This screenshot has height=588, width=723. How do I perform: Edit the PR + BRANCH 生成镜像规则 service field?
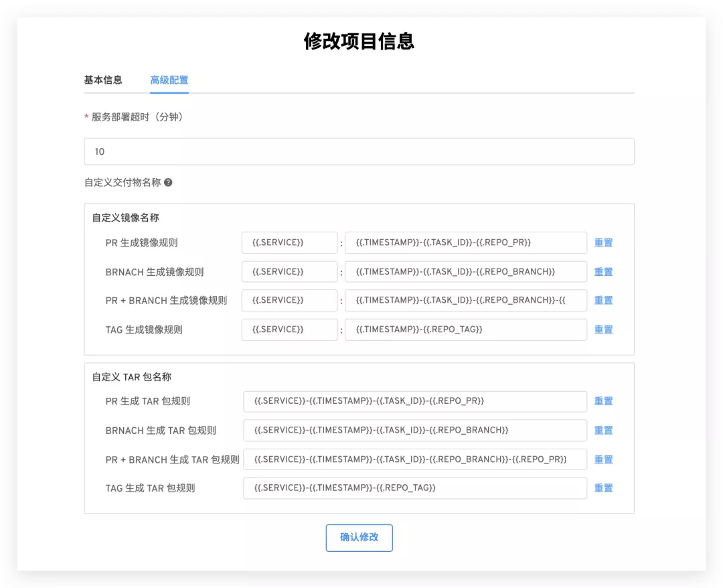click(289, 300)
